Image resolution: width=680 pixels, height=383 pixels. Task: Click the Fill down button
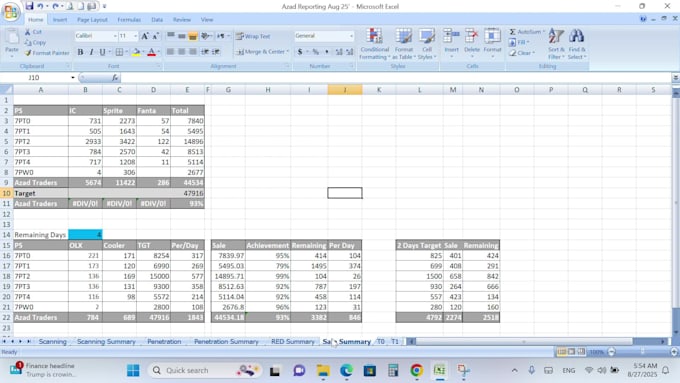[518, 42]
